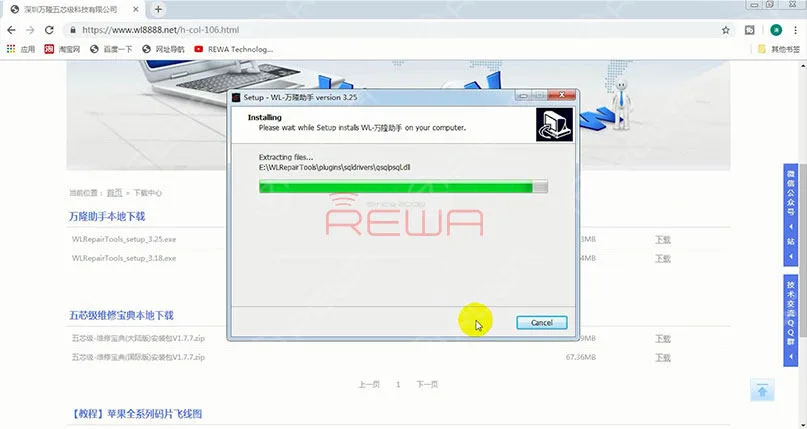Image resolution: width=807 pixels, height=429 pixels.
Task: Open the 淘宝网 bookmark
Action: tap(63, 49)
